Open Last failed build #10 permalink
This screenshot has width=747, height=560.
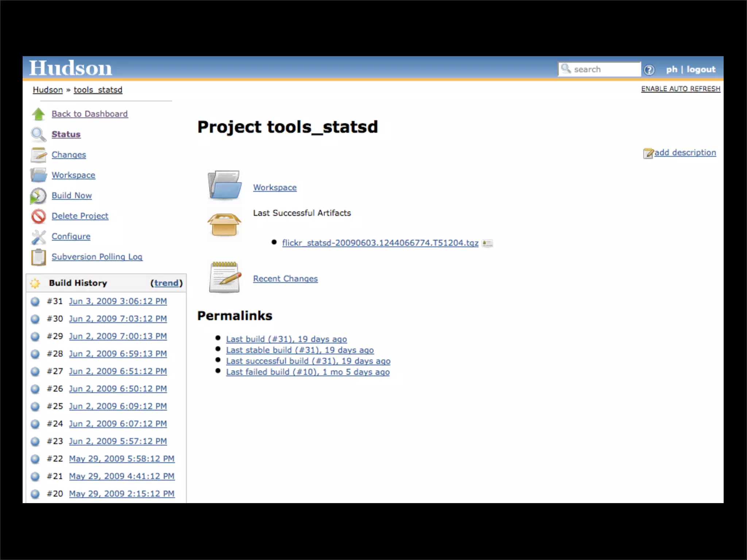(x=307, y=372)
